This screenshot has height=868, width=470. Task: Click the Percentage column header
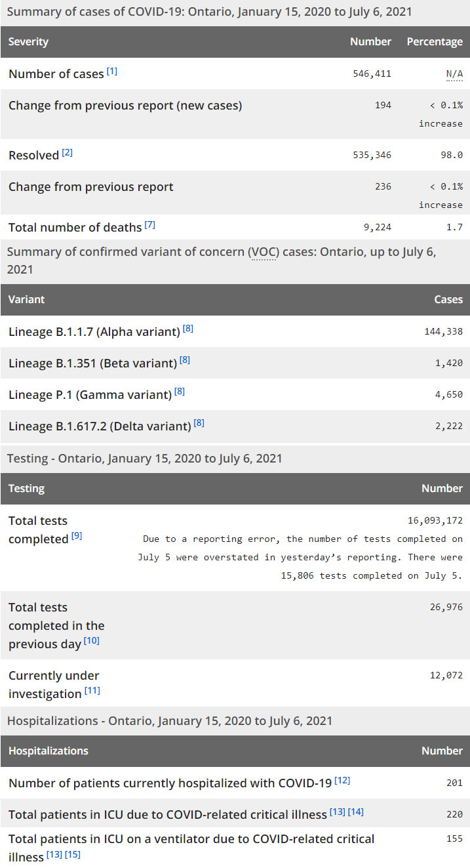[435, 42]
